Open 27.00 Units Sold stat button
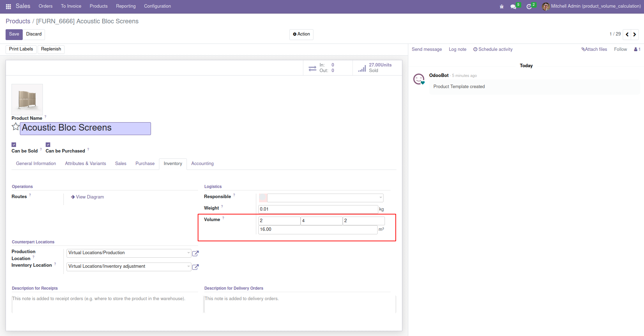644x336 pixels. (x=377, y=68)
